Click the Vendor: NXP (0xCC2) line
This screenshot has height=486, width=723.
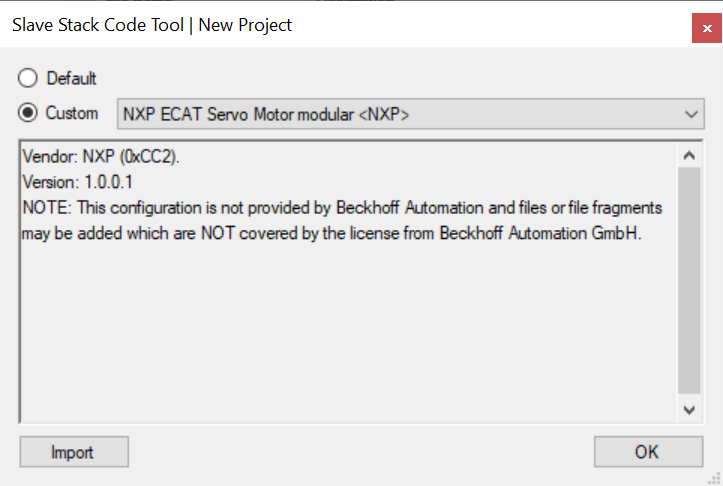point(101,157)
